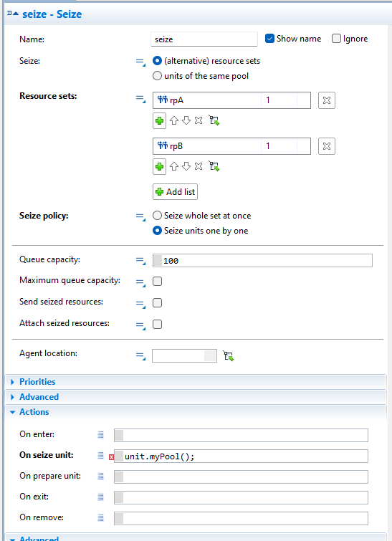Remove the rpA resource set list
This screenshot has height=541, width=392.
point(327,100)
